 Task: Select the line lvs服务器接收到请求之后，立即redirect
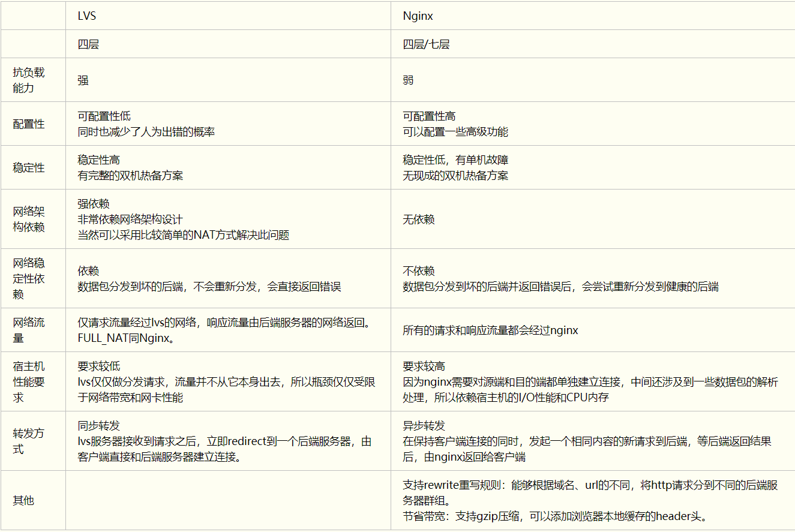pyautogui.click(x=225, y=441)
